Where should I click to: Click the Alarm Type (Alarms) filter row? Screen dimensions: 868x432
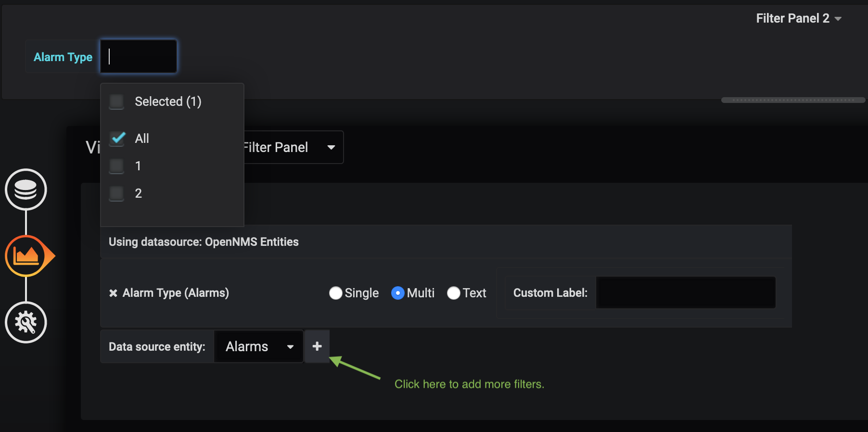(x=175, y=292)
